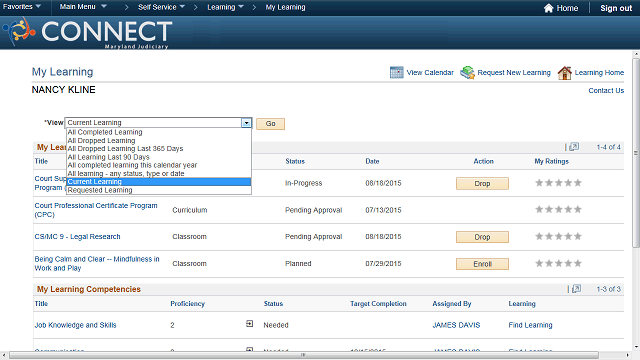This screenshot has height=360, width=640.
Task: Click the View dropdown arrow
Action: [246, 123]
